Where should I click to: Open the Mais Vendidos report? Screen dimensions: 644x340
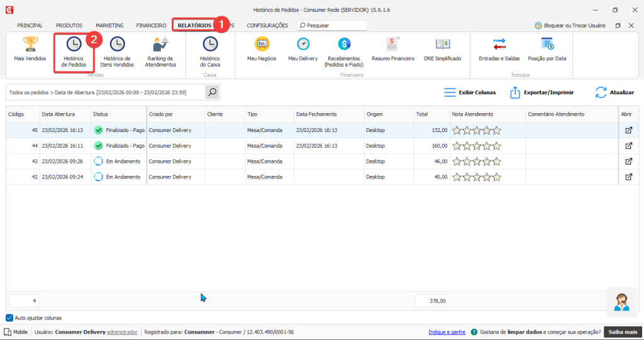(x=30, y=49)
